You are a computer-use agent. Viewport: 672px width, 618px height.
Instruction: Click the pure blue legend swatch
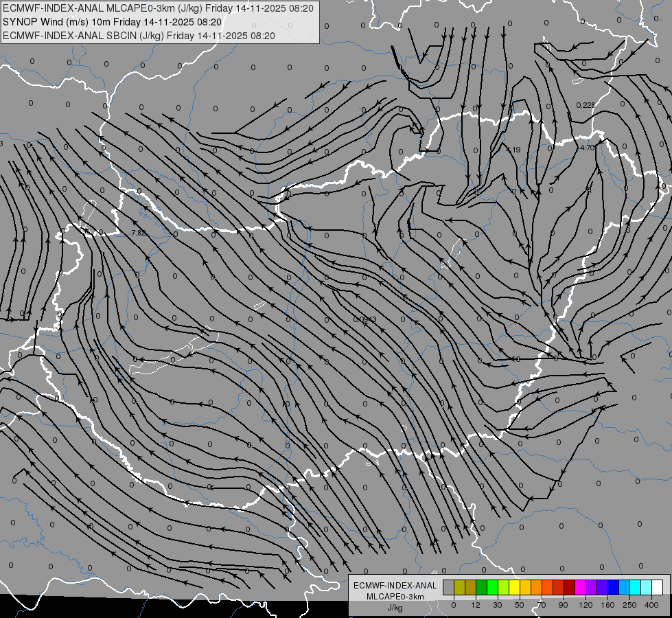coord(614,587)
